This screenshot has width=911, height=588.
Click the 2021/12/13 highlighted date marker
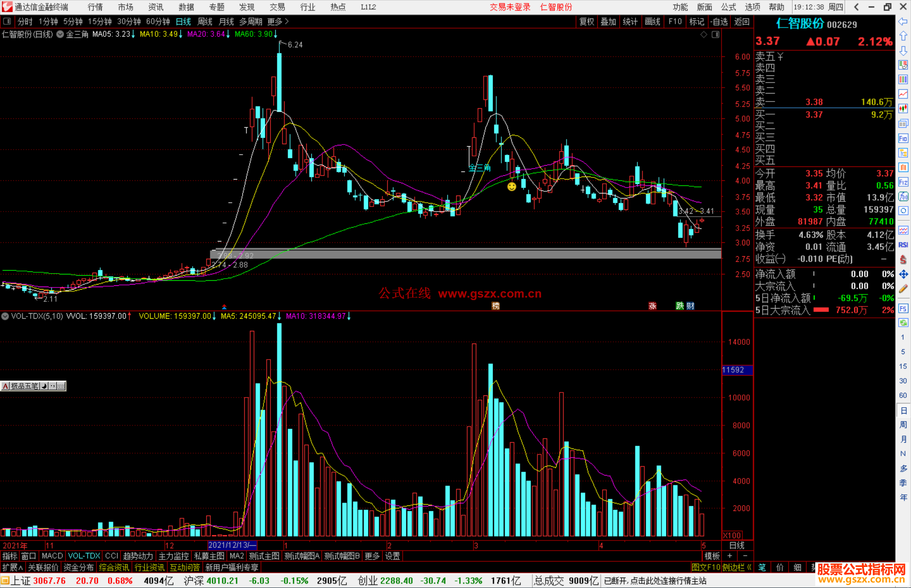tap(232, 545)
